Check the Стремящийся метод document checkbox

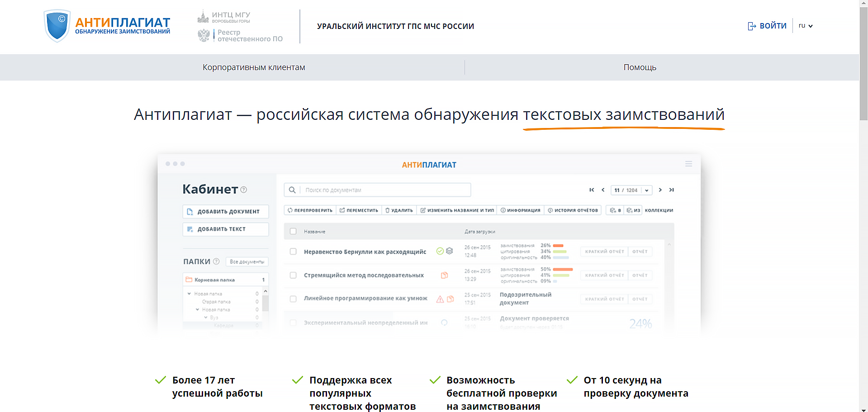point(293,275)
